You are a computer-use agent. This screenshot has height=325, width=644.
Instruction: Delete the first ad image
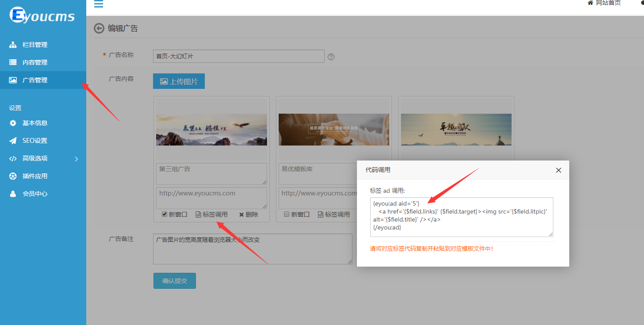click(x=249, y=214)
